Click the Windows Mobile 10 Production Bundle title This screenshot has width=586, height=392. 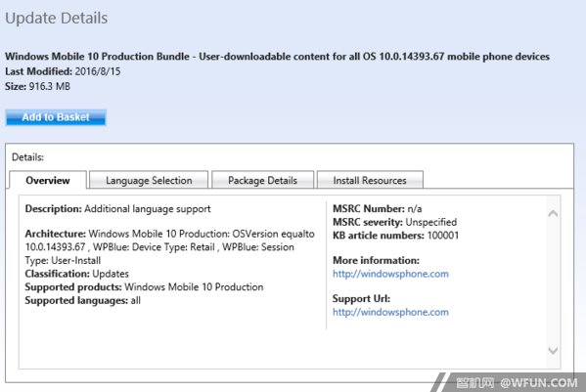277,57
